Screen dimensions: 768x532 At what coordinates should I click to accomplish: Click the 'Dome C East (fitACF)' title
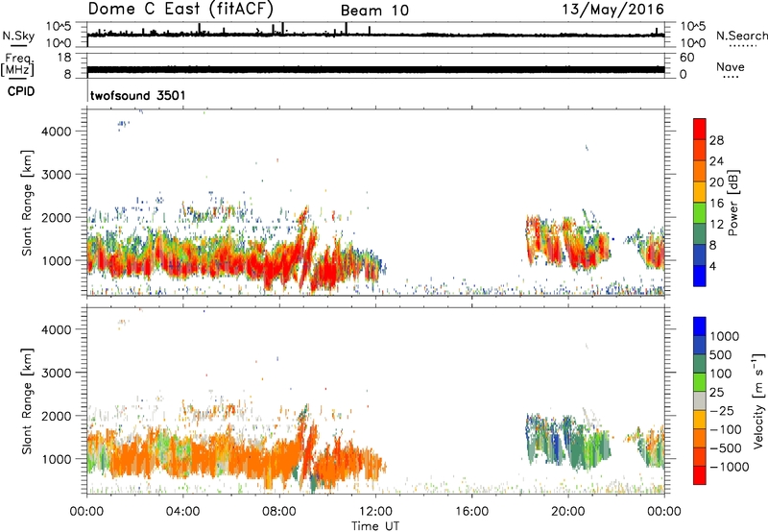180,9
